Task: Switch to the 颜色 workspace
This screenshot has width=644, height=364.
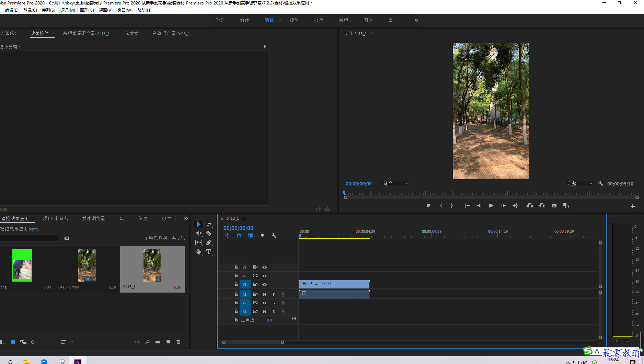Action: tap(294, 20)
